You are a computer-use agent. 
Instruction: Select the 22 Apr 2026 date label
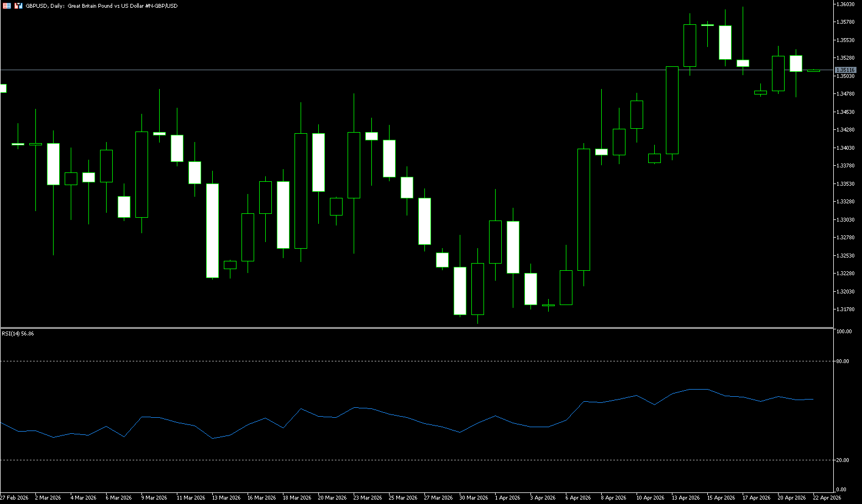[x=827, y=498]
